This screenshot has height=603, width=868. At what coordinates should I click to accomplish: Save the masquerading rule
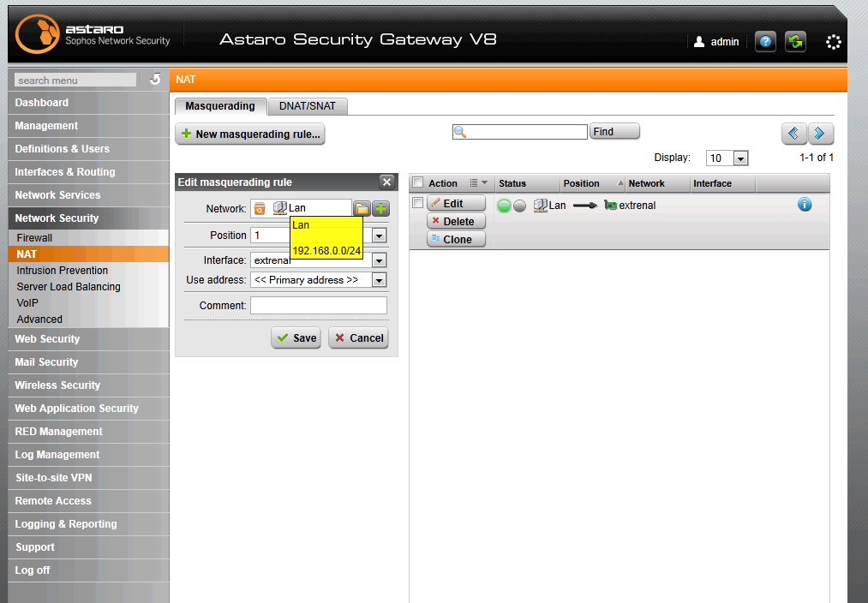296,338
